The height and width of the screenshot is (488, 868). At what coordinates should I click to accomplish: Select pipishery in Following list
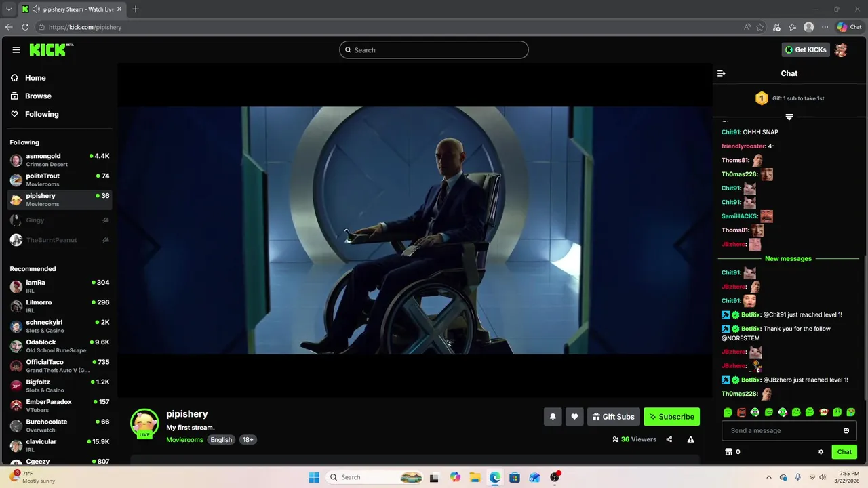click(x=60, y=199)
